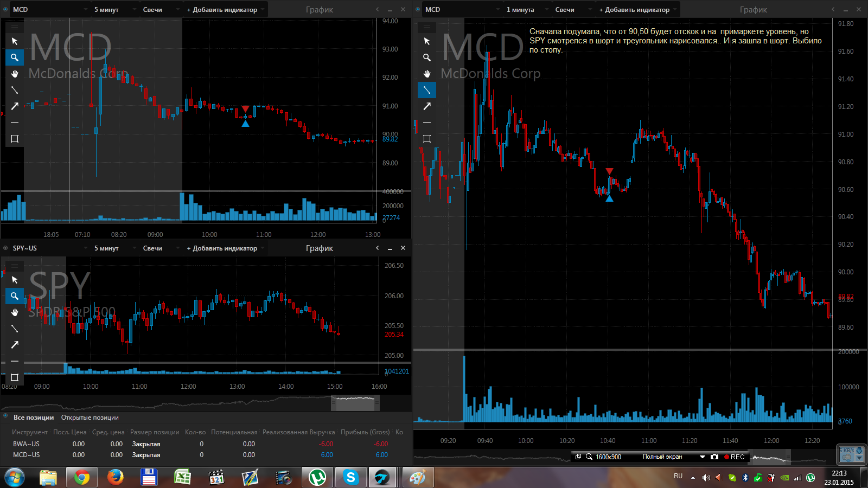Select the line drawing tool in the SPY chart
Screen dimensions: 868x488
click(x=15, y=329)
